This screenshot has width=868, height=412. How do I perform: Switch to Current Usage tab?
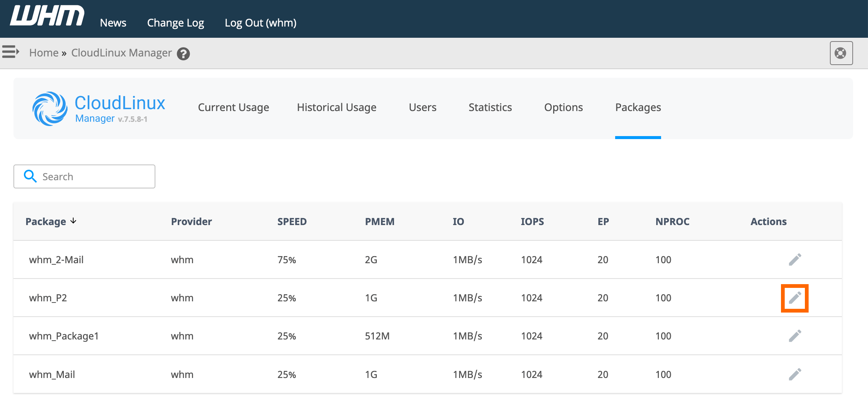[233, 108]
